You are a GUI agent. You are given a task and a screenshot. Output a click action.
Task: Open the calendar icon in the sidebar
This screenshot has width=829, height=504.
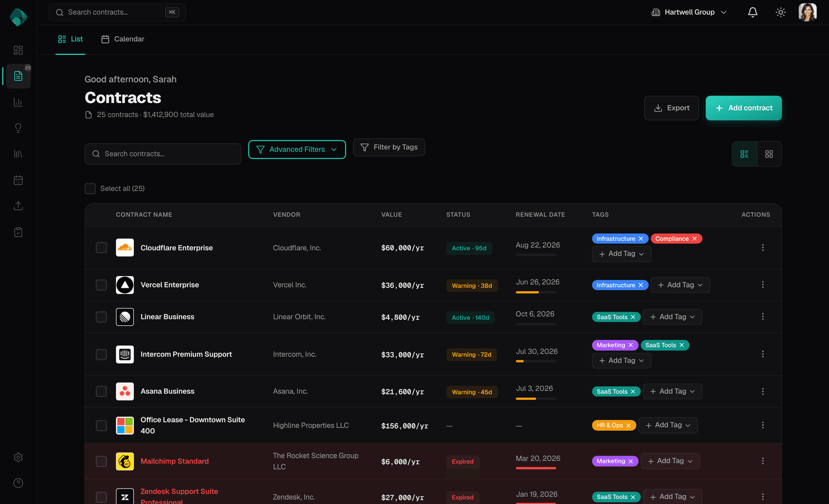18,180
